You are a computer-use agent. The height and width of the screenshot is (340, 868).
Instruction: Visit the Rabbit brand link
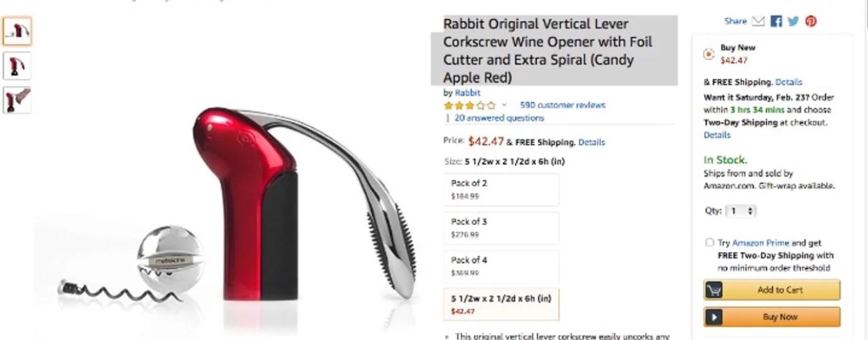468,92
